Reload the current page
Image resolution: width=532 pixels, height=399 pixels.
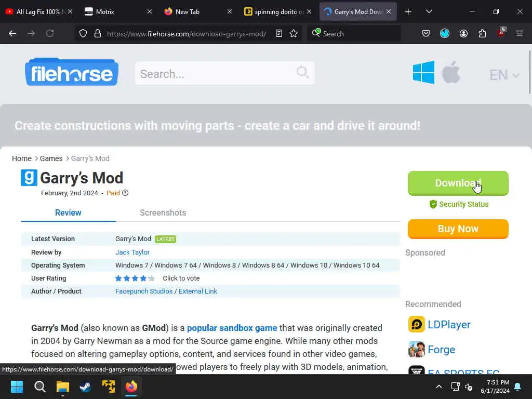pyautogui.click(x=50, y=33)
